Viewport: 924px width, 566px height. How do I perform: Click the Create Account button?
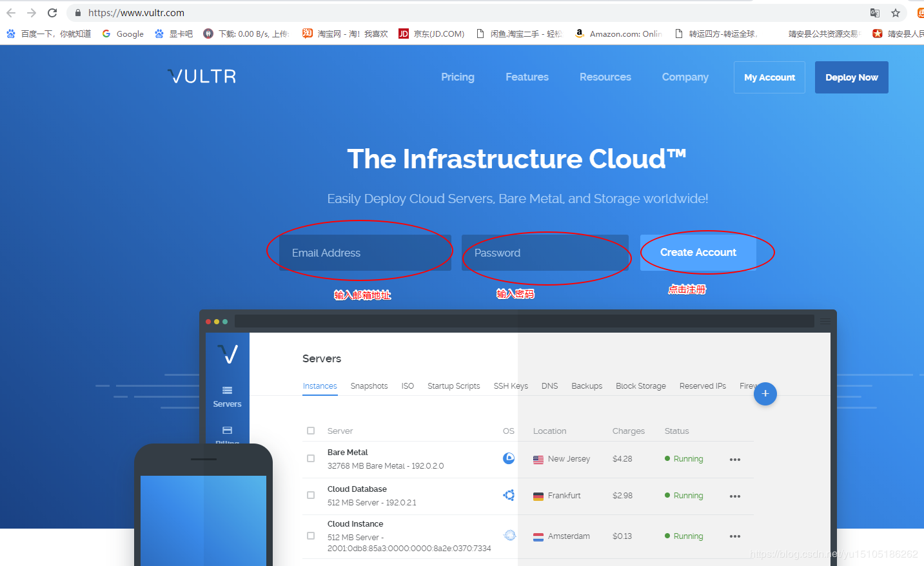698,253
